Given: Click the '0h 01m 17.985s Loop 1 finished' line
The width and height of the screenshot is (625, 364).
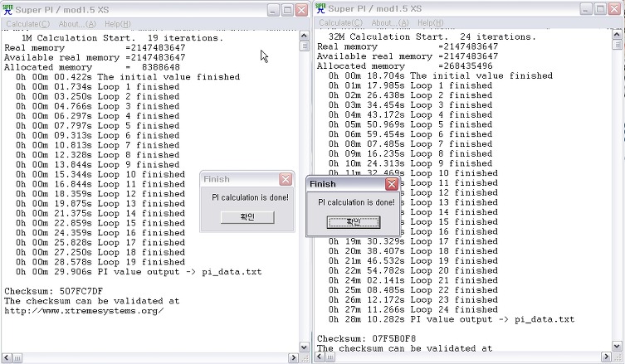Looking at the screenshot, I should point(411,85).
